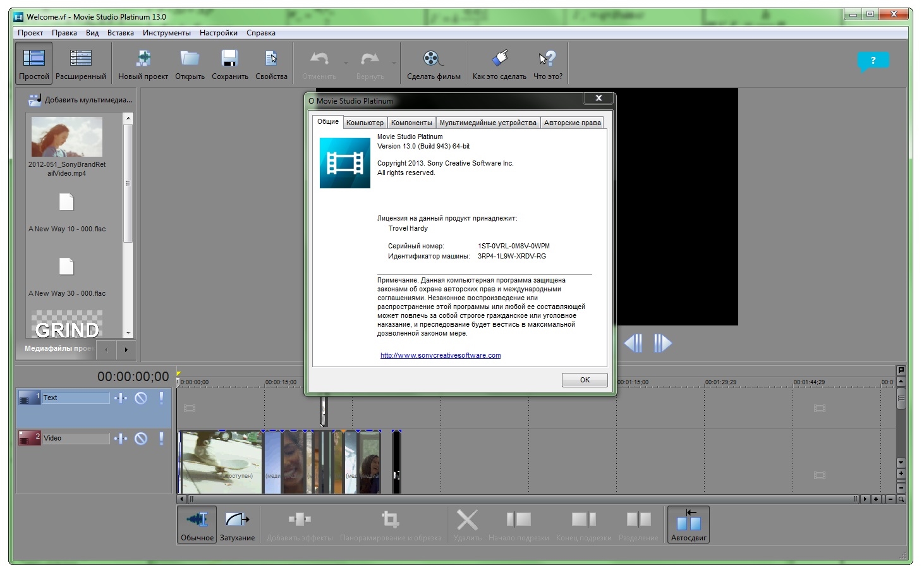Select the GRIND media thumbnail
Screen dimensions: 924x577
point(66,324)
